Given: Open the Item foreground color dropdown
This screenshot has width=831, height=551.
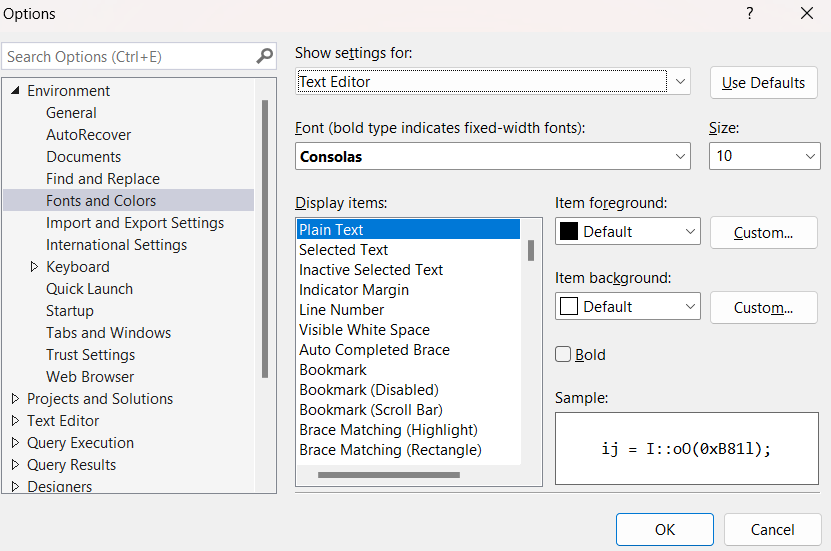Looking at the screenshot, I should coord(690,232).
